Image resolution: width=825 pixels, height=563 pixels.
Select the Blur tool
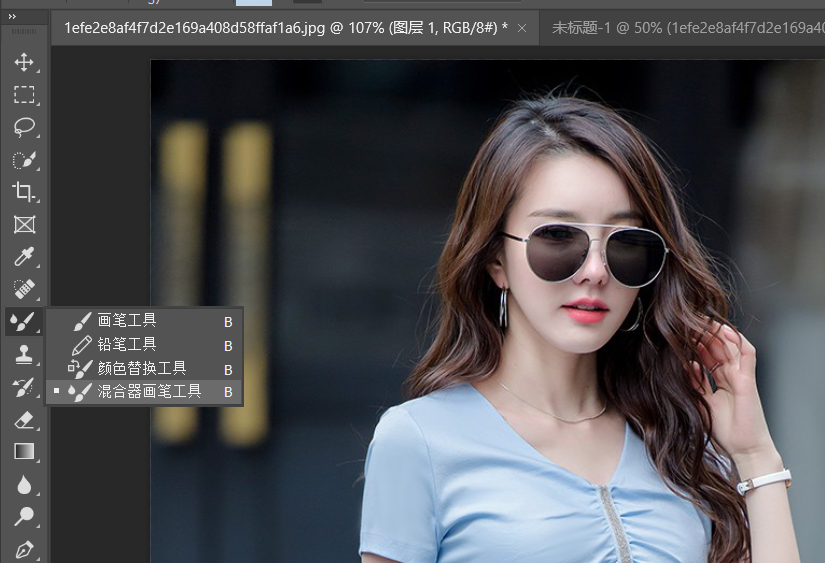tap(24, 485)
